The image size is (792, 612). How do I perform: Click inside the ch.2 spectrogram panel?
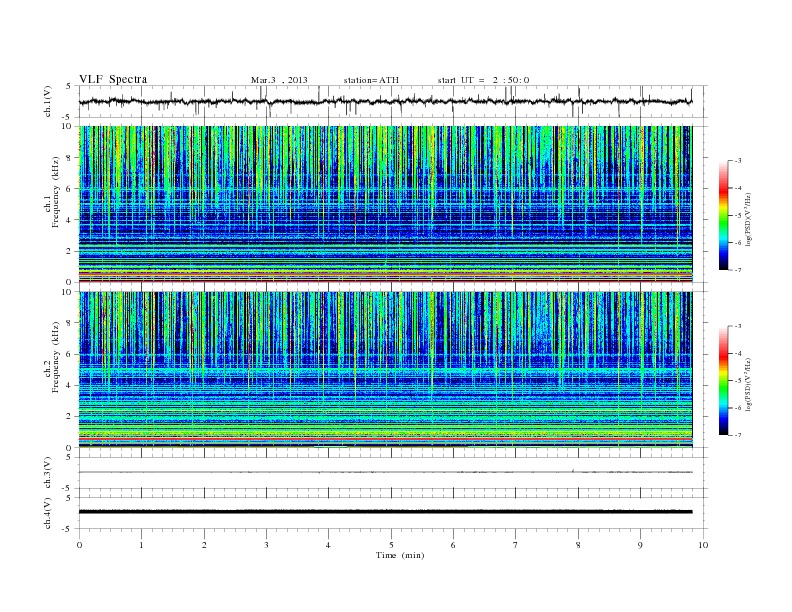pyautogui.click(x=386, y=370)
